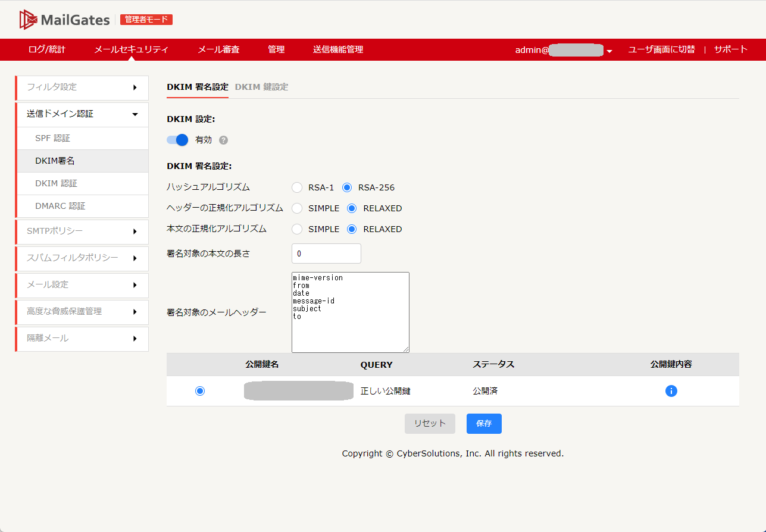Focus the 署名対象の本文の長さ input field
Viewport: 766px width, 532px height.
(326, 254)
